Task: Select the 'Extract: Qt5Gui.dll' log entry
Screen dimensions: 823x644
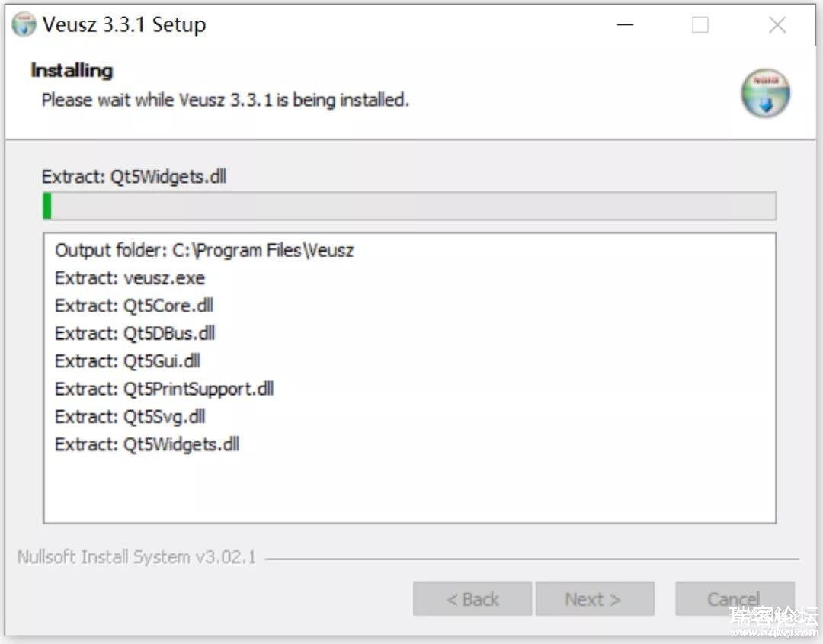Action: coord(127,361)
